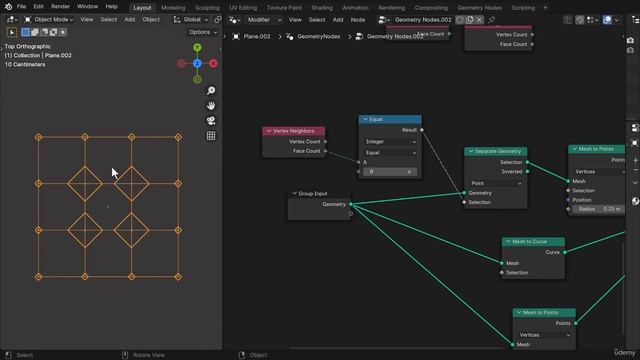Click the transform pivot link icon
This screenshot has width=640, height=360.
[x=218, y=20]
